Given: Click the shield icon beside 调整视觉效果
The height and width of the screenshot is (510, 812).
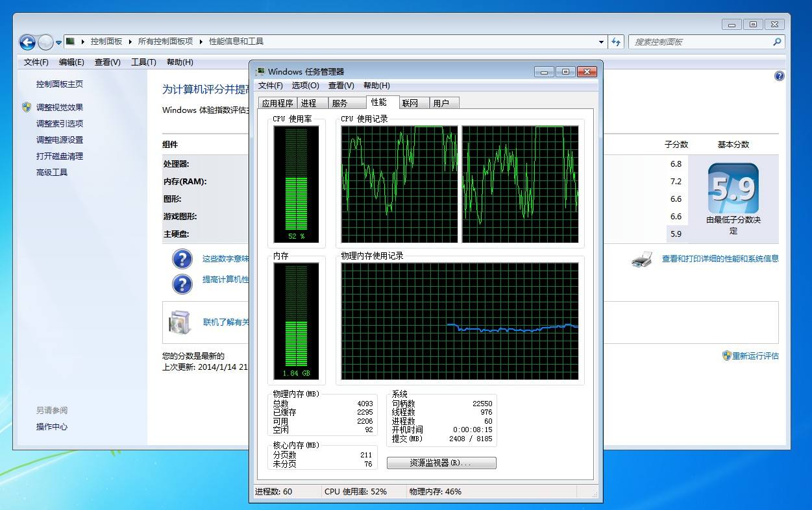Looking at the screenshot, I should (x=27, y=107).
